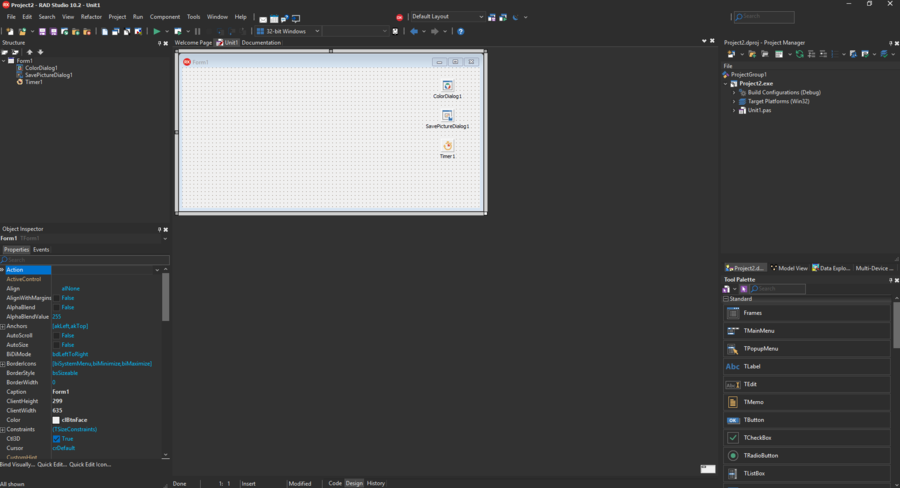Toggle the AutoSize checkbox
Viewport: 900px width, 488px height.
[x=56, y=345]
